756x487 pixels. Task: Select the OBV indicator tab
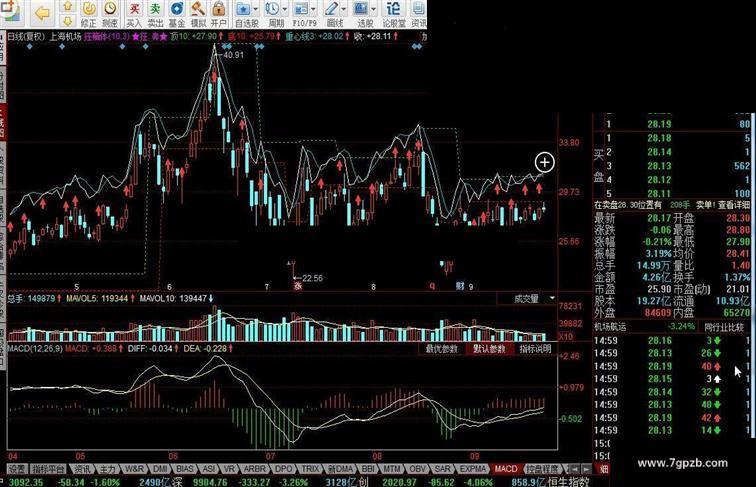[x=417, y=469]
